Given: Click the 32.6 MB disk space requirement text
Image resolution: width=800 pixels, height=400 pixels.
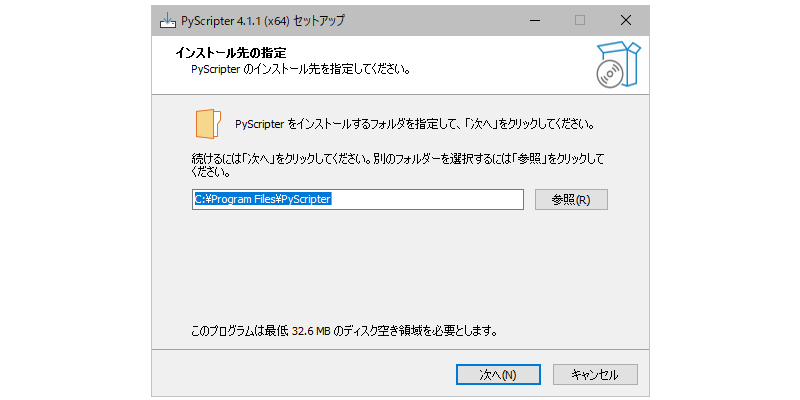Looking at the screenshot, I should pyautogui.click(x=344, y=329).
